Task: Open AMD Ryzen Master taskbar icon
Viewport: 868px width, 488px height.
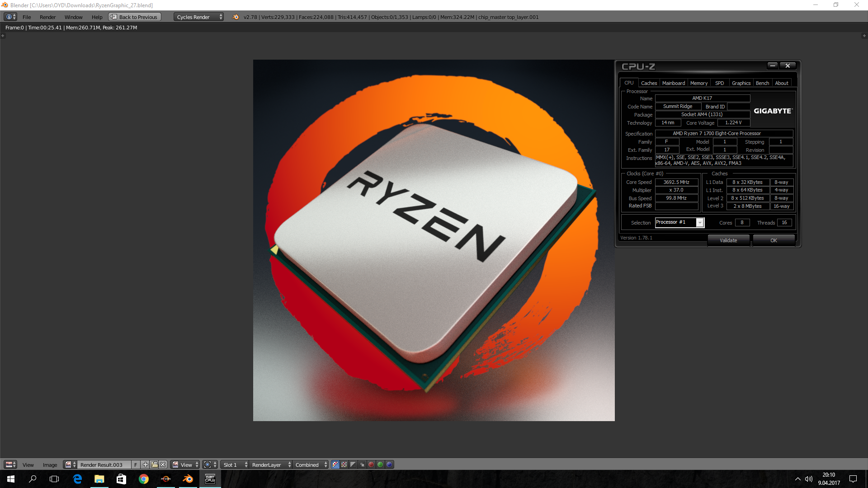Action: [165, 479]
